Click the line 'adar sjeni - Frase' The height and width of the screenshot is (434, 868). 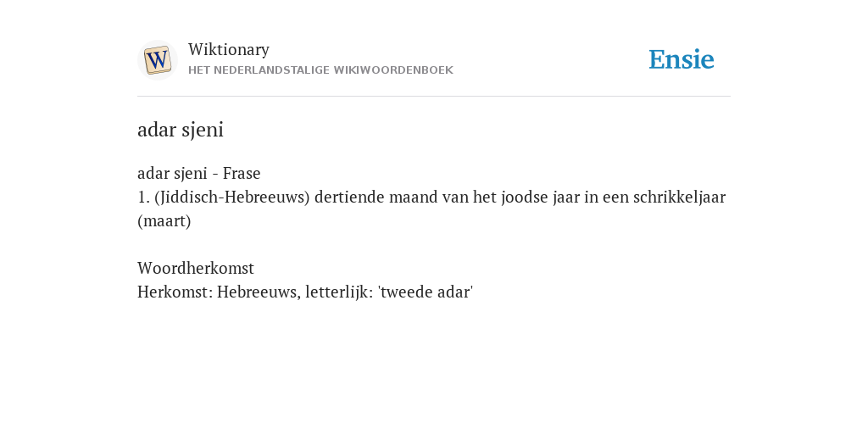point(198,173)
